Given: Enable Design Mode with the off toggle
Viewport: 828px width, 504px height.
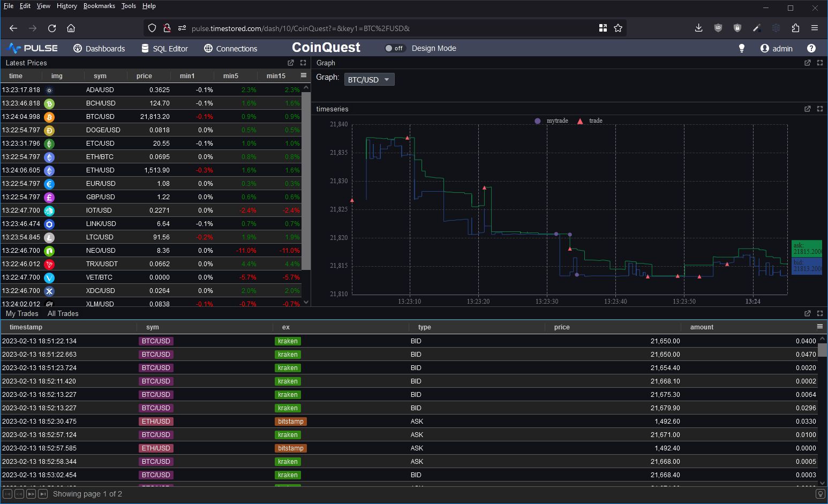Looking at the screenshot, I should click(395, 48).
